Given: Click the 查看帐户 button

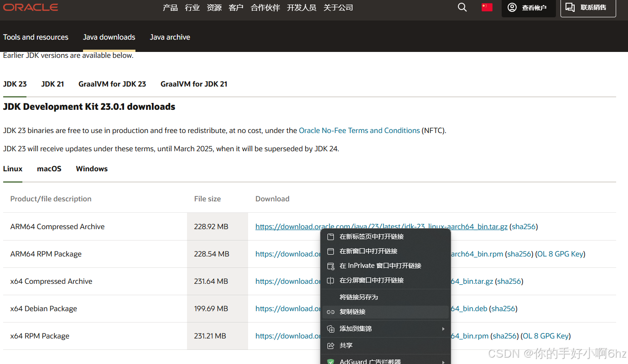Looking at the screenshot, I should tap(529, 8).
